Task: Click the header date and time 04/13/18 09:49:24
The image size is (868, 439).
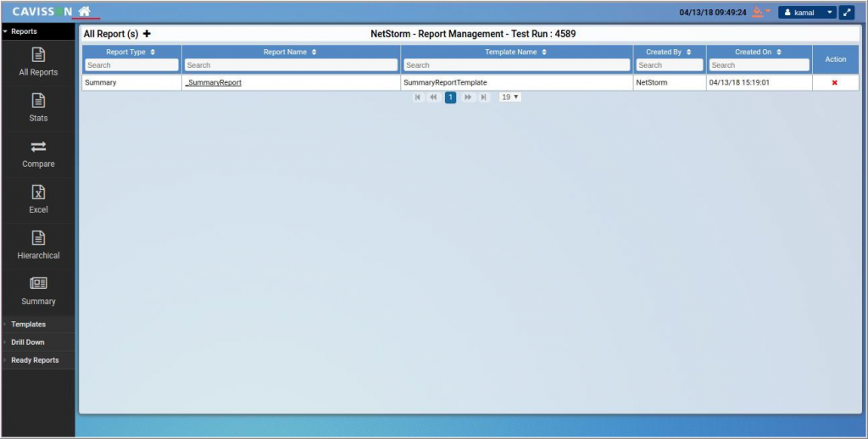Action: (713, 12)
